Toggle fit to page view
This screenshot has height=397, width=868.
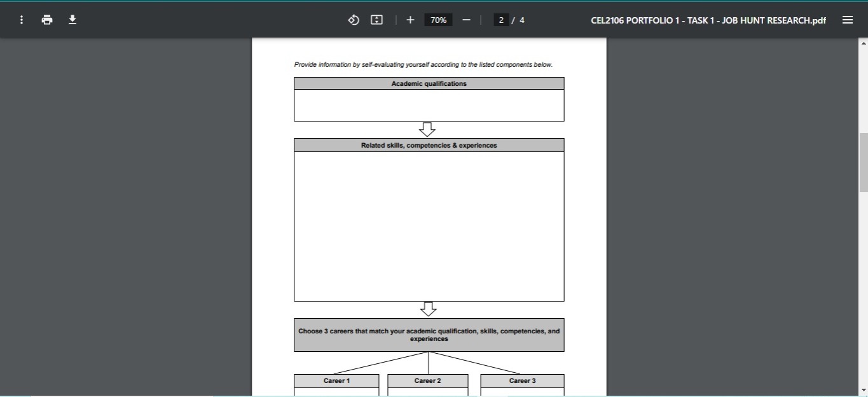point(376,20)
